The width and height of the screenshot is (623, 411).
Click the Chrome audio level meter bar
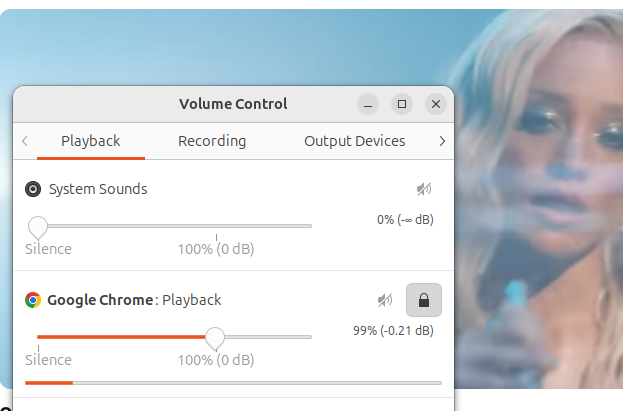click(x=232, y=382)
